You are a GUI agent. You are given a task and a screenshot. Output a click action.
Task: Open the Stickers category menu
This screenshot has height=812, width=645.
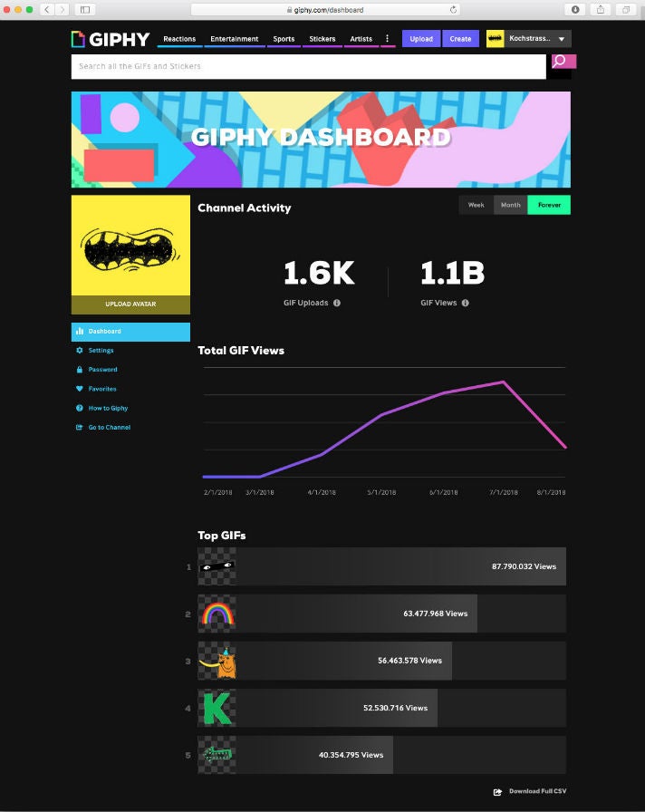[x=322, y=39]
